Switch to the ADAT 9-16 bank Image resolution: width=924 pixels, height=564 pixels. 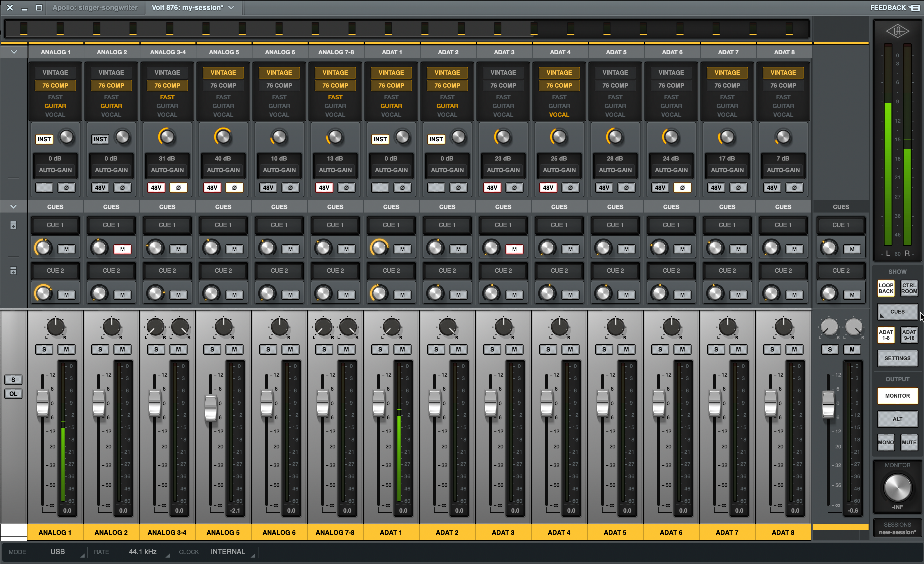tap(909, 335)
